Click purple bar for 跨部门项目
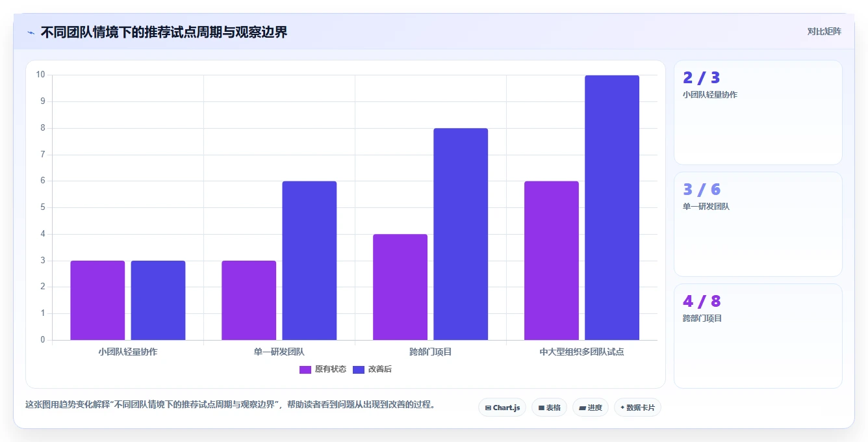The width and height of the screenshot is (868, 442). [400, 287]
